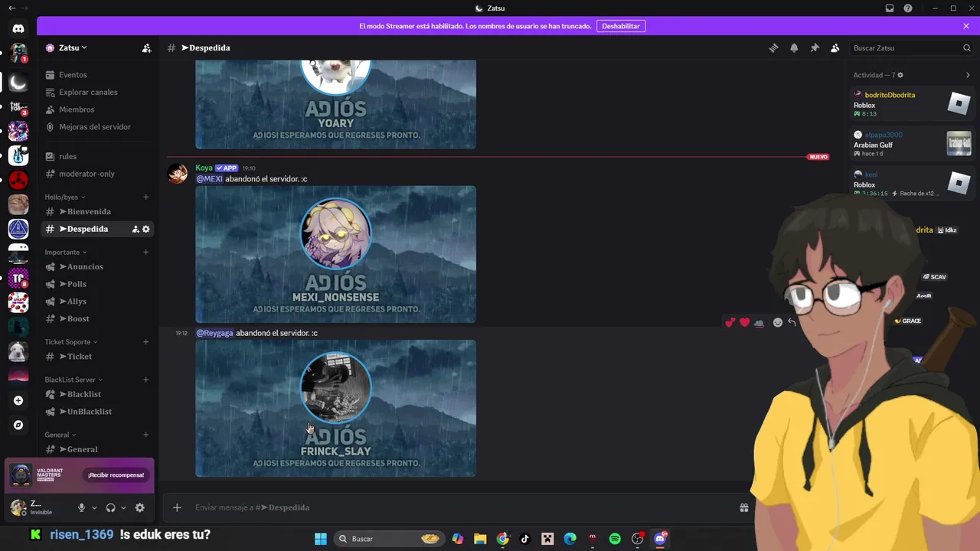This screenshot has height=551, width=980.
Task: Open pinned messages pin icon
Action: point(815,47)
